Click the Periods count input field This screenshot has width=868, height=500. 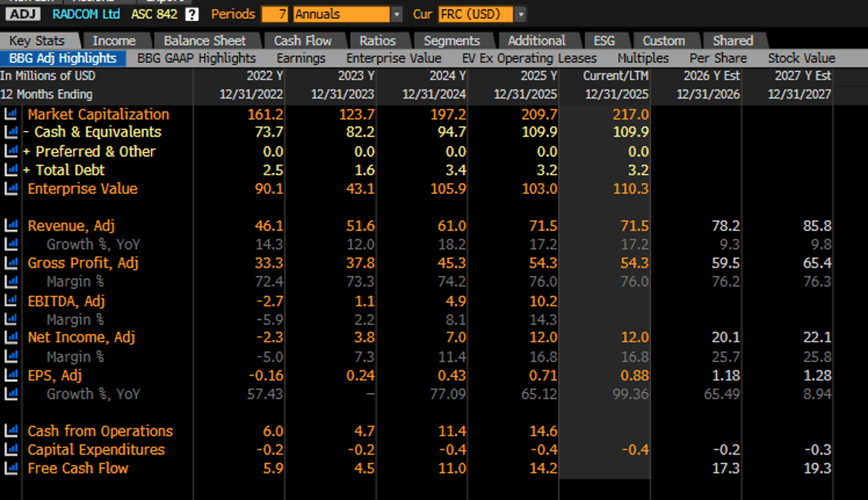(x=274, y=14)
